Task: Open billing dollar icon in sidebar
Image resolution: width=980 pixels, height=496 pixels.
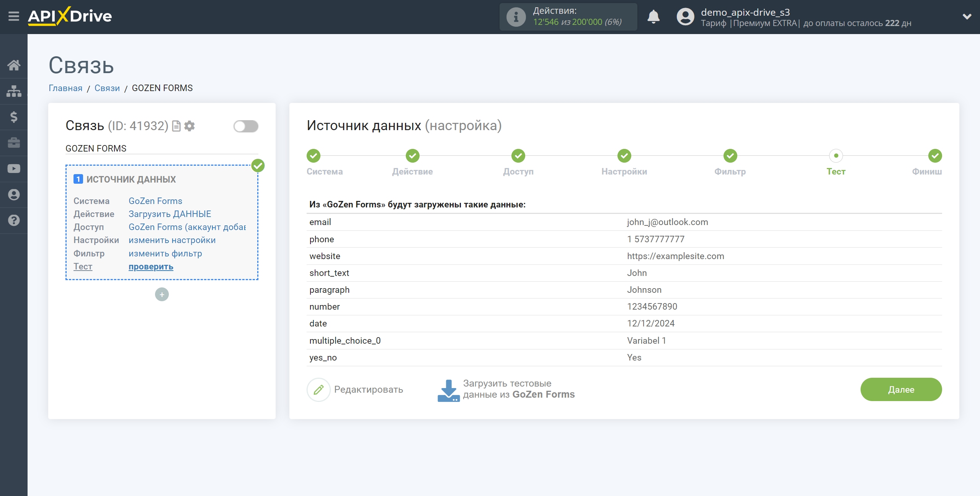Action: pos(14,117)
